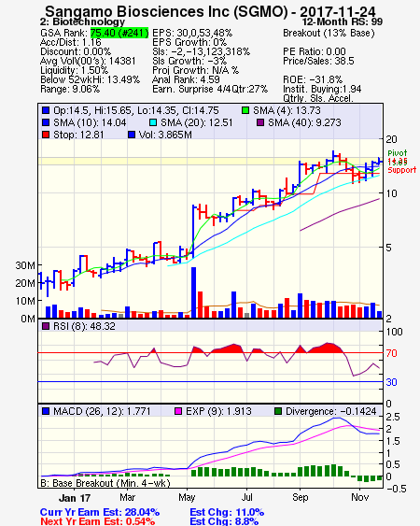Click the 'May' x-axis label
Viewport: 420px width, 526px height.
(187, 497)
